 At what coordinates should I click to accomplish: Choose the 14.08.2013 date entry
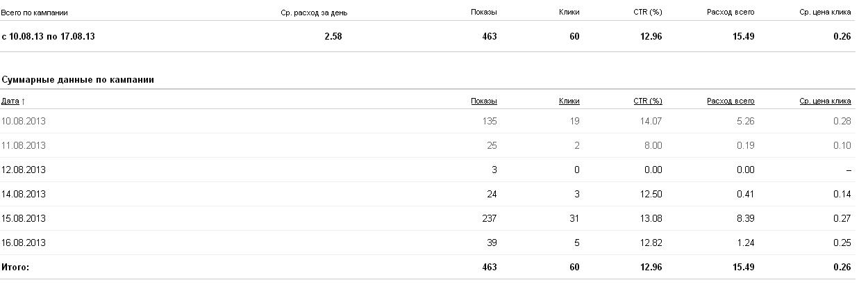[x=24, y=195]
